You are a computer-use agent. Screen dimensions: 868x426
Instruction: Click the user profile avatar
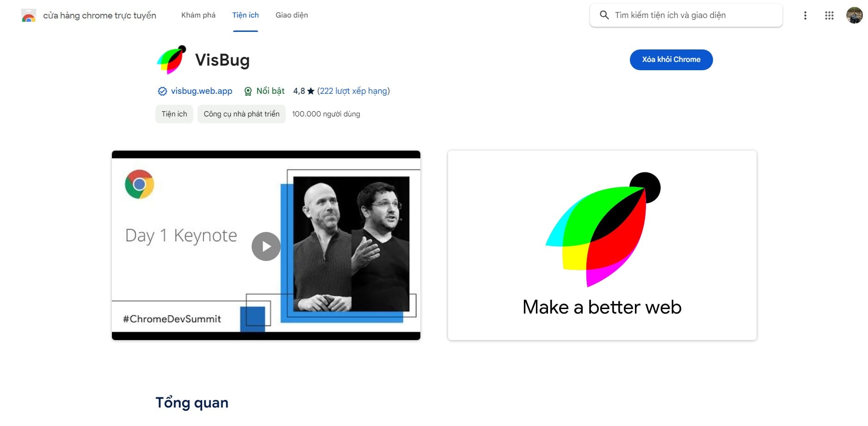click(854, 15)
